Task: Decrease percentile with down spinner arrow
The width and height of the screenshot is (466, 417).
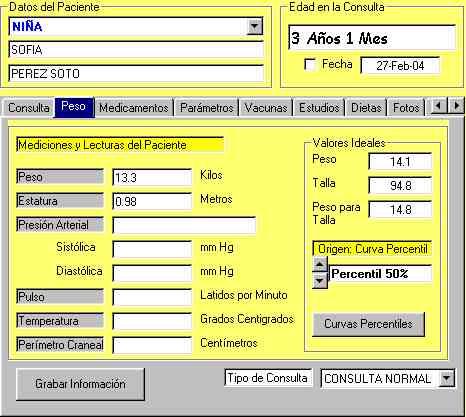Action: (x=320, y=281)
